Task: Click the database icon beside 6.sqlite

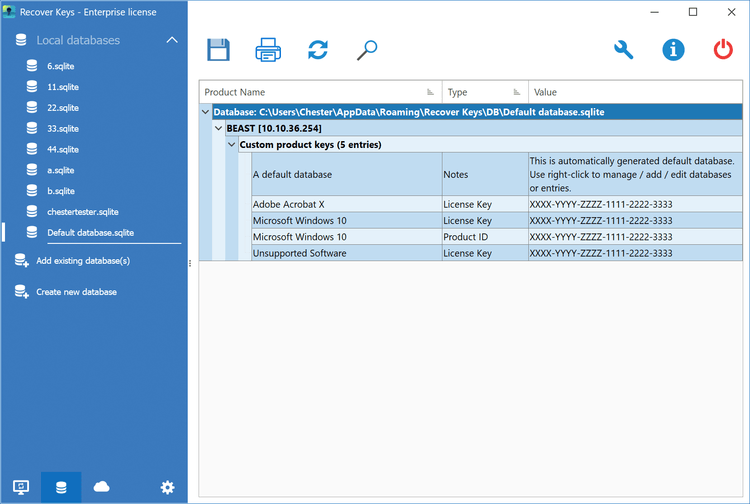Action: pyautogui.click(x=32, y=66)
